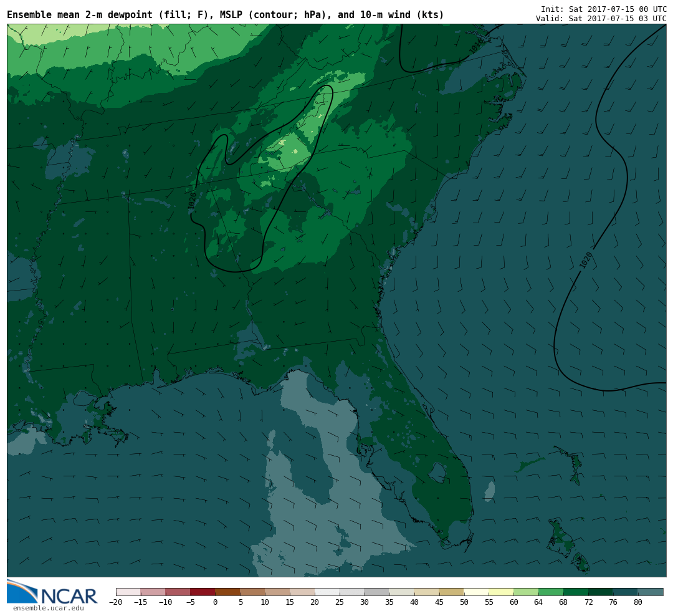Screen dimensions: 673x616
Task: Pick the legend swatch between 25 and 30
Action: [352, 592]
